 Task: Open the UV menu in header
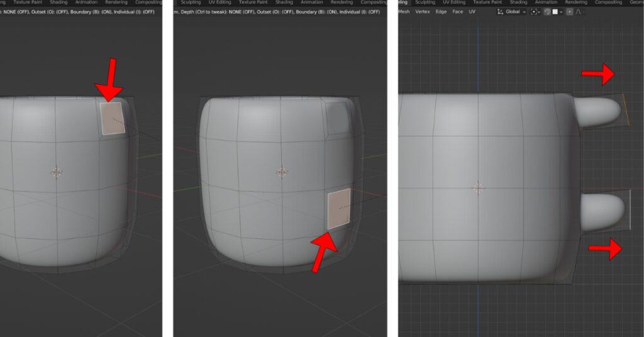(472, 12)
